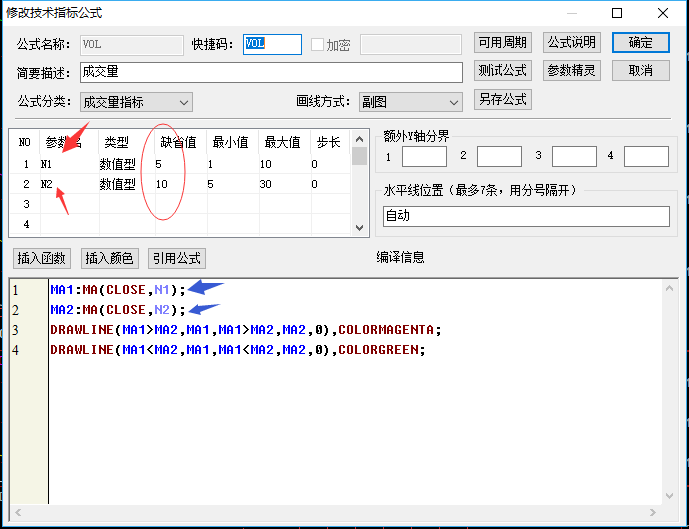689x529 pixels.
Task: Click 插入颜色 button
Action: pyautogui.click(x=110, y=258)
